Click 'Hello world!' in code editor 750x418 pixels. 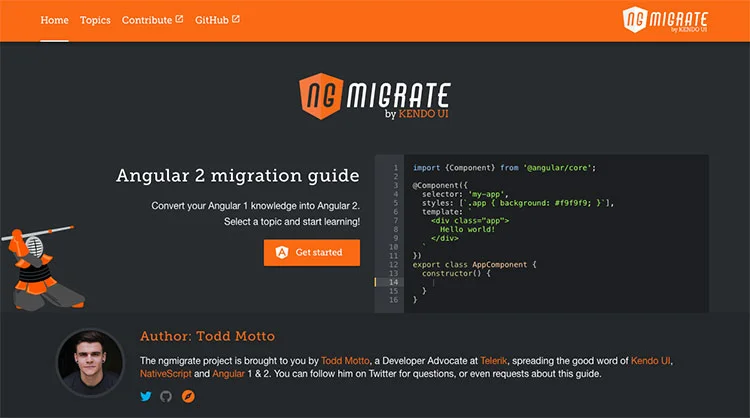point(467,230)
